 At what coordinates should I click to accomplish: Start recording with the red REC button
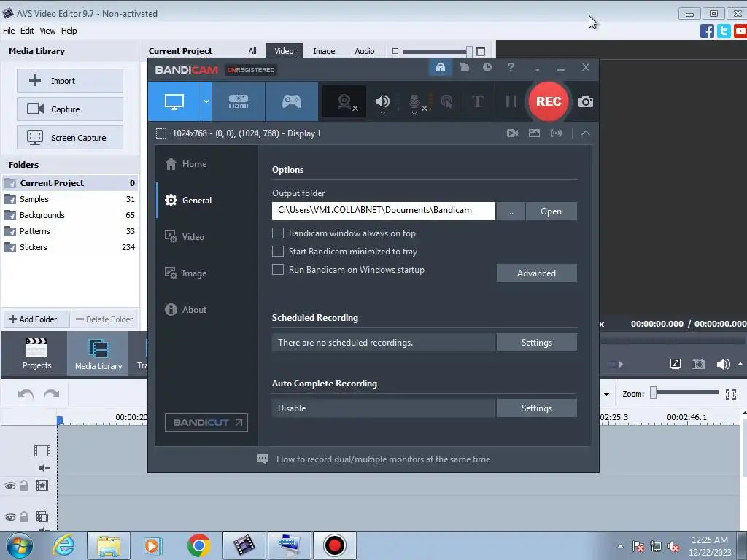coord(549,101)
